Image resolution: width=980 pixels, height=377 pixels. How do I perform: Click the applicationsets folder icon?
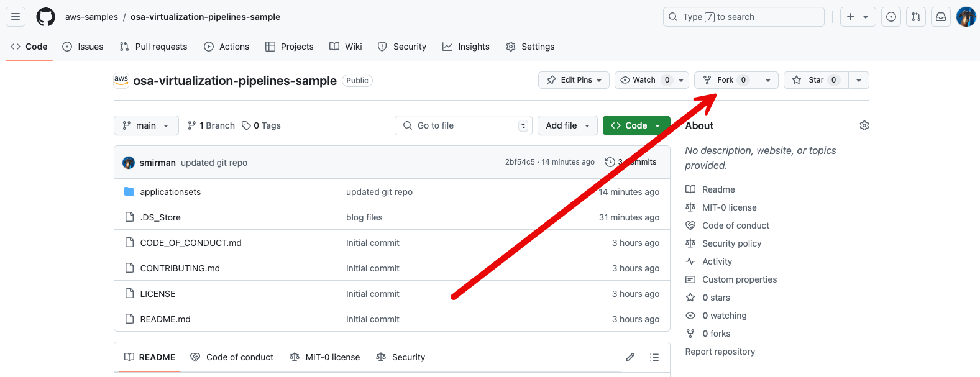129,192
